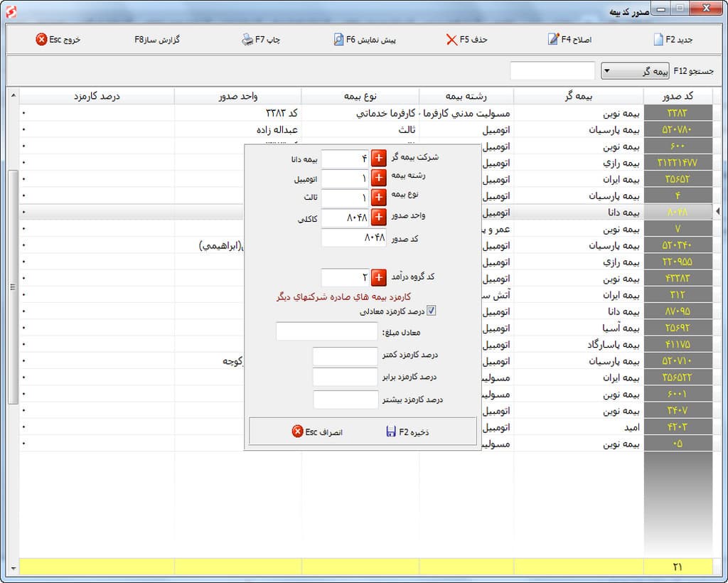
Task: Click red plus next to کد گروه درآمد
Action: pyautogui.click(x=378, y=277)
